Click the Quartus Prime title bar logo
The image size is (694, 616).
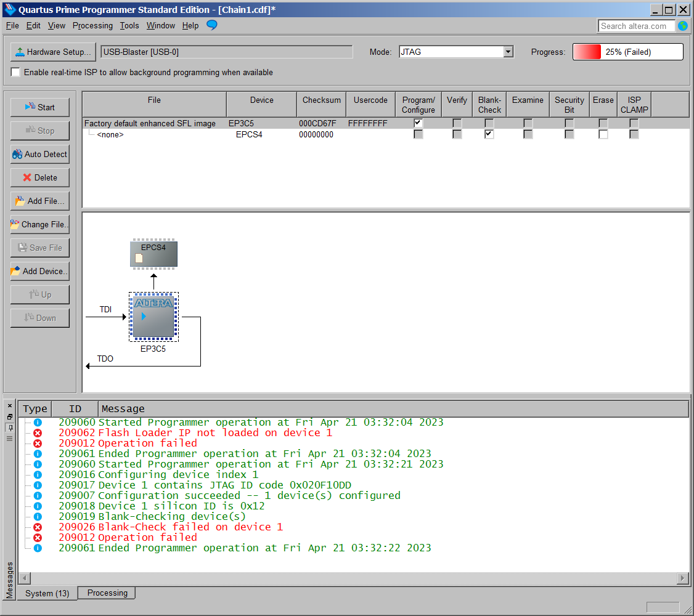[10, 9]
